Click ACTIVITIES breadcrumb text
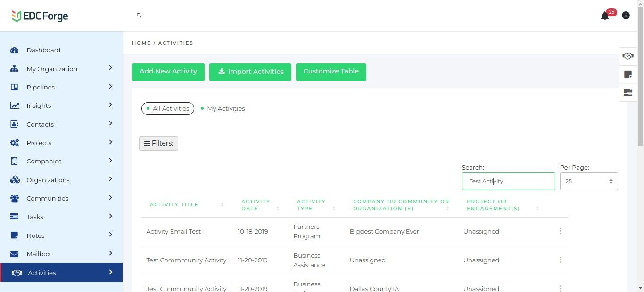Viewport: 644px width, 292px height. pyautogui.click(x=176, y=43)
